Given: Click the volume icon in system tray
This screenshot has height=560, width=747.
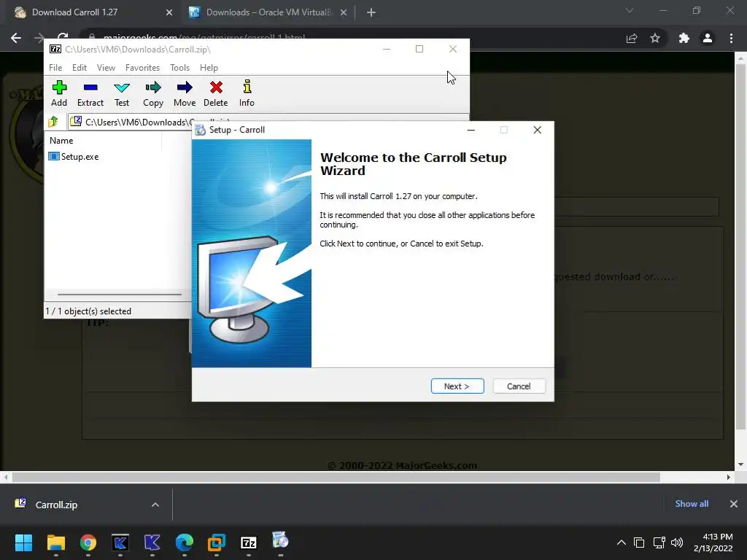Looking at the screenshot, I should tap(676, 542).
